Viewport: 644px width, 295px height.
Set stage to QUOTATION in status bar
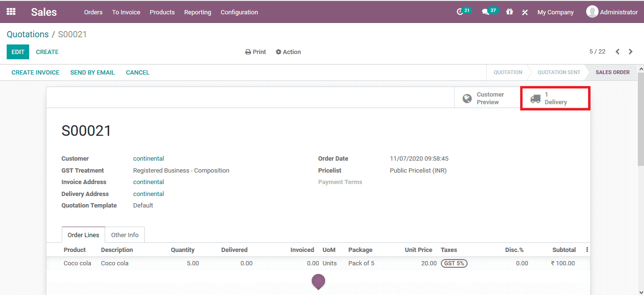(508, 72)
